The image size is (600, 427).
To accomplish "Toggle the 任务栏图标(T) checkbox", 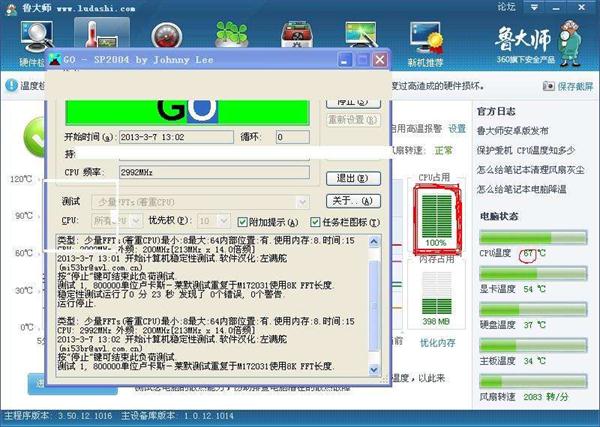I will pyautogui.click(x=315, y=222).
